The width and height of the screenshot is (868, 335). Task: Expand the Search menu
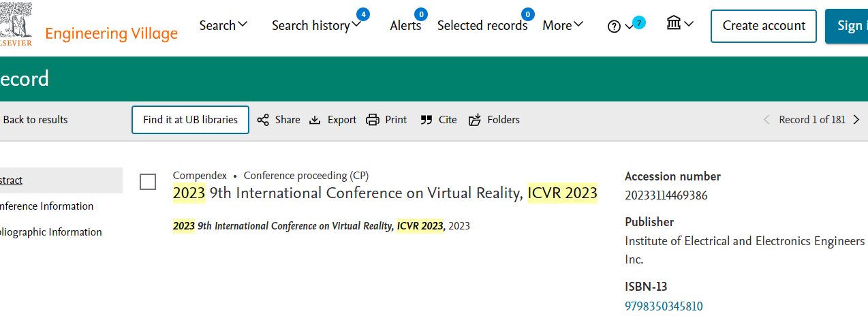[223, 25]
